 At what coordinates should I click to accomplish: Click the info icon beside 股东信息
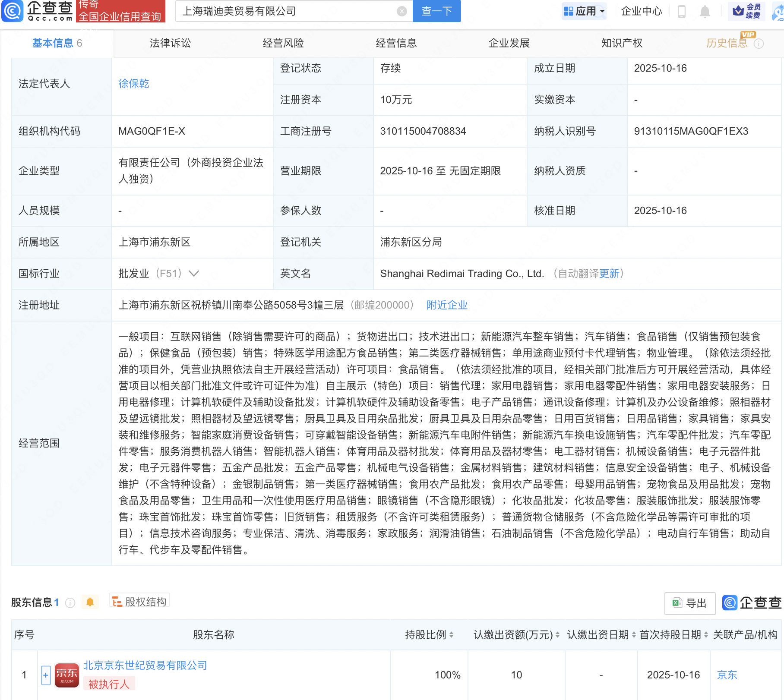pos(70,603)
